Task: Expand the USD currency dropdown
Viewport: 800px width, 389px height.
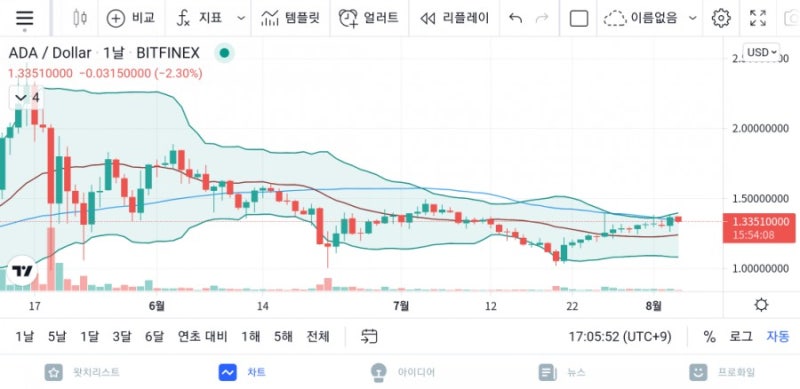Action: [762, 52]
